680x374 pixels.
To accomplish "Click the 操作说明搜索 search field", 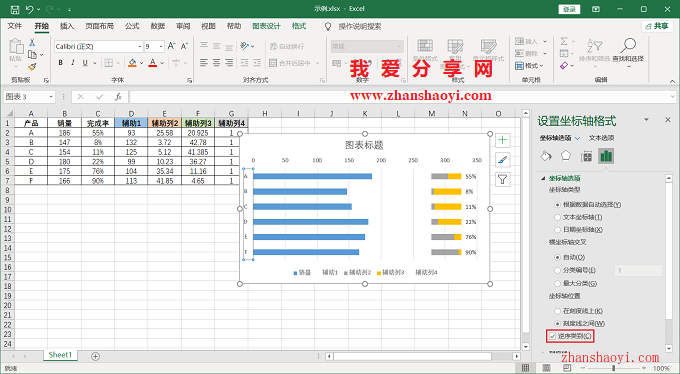I will [x=360, y=26].
